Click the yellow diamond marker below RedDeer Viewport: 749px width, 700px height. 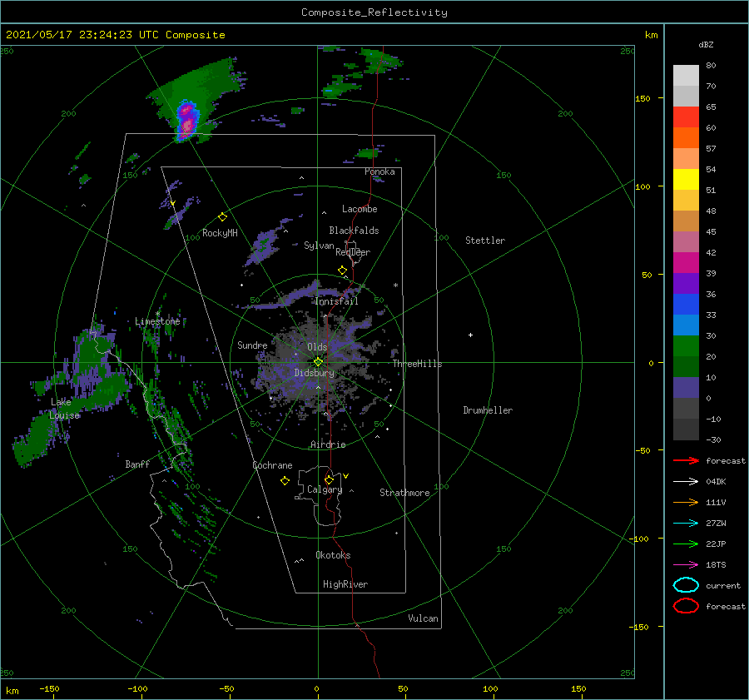[x=342, y=271]
